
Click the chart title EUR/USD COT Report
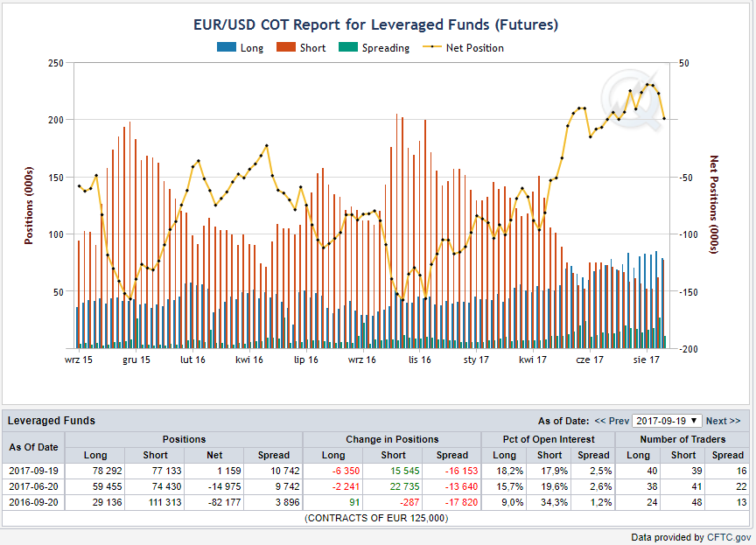(x=376, y=24)
